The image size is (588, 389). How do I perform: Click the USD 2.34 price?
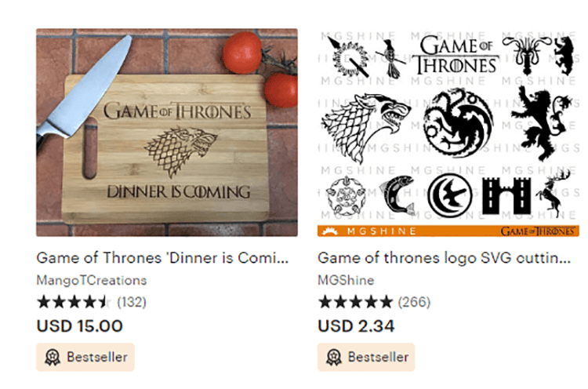[x=356, y=326]
